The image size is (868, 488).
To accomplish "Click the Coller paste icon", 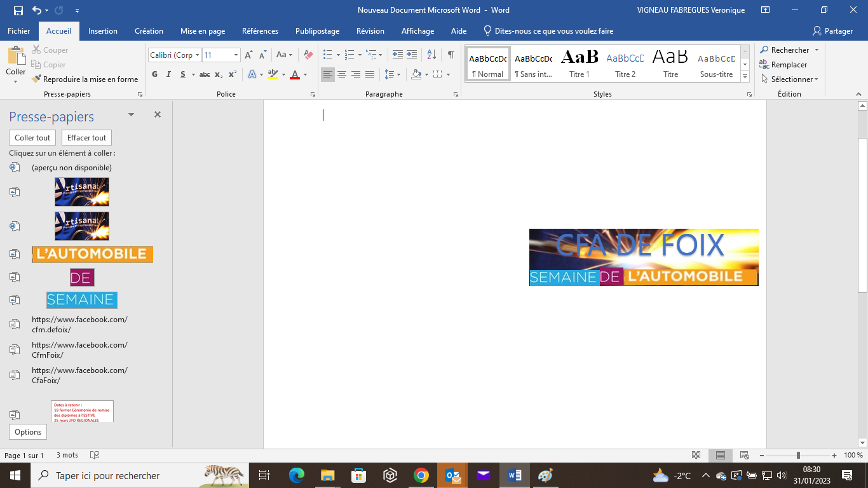I will 16,56.
